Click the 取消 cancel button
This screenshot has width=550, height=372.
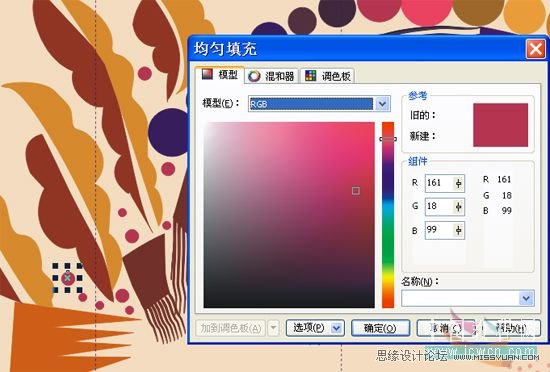coord(446,328)
